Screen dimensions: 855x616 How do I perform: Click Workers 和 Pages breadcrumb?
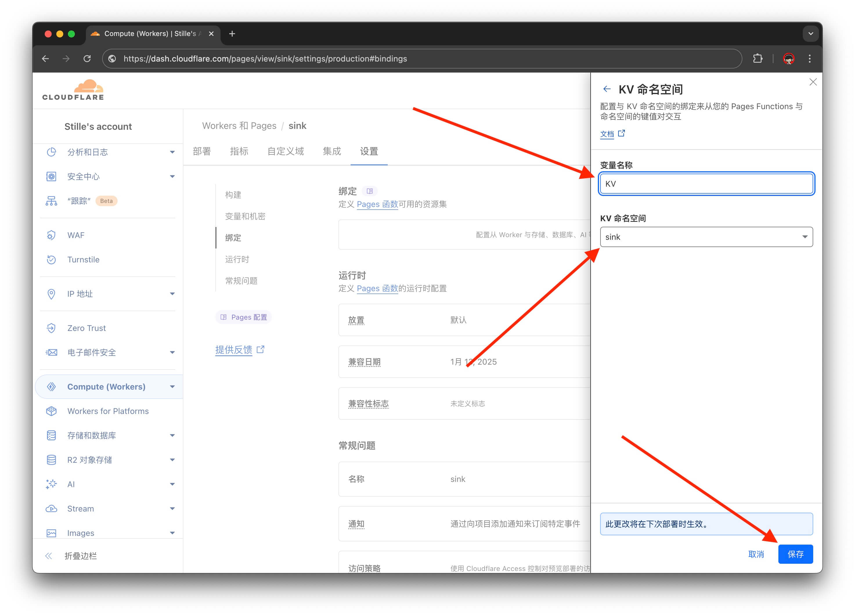(239, 126)
